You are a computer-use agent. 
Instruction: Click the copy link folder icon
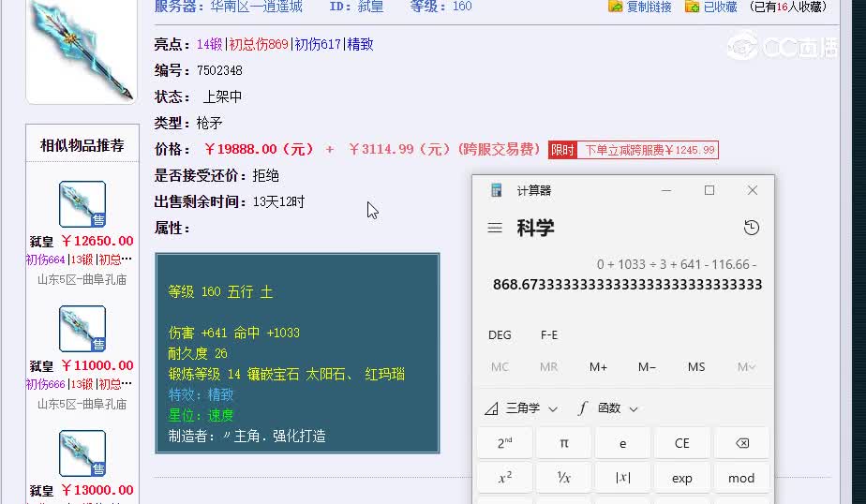[x=615, y=6]
